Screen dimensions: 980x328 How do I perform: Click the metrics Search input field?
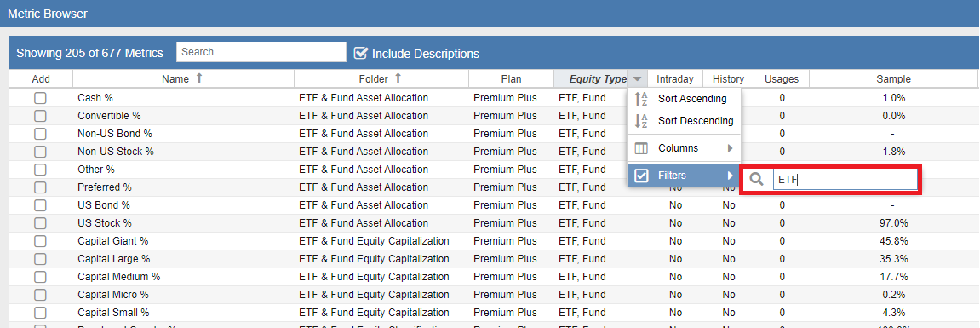261,52
